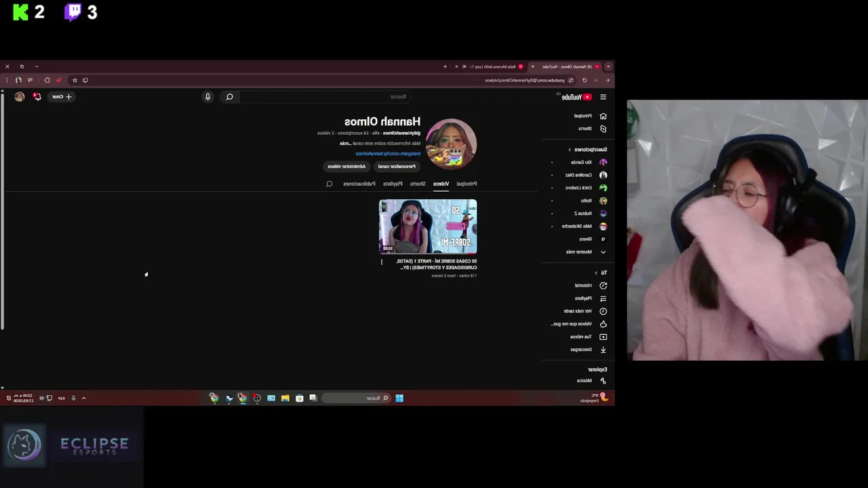Open the account avatar menu
This screenshot has height=488, width=868.
(19, 97)
